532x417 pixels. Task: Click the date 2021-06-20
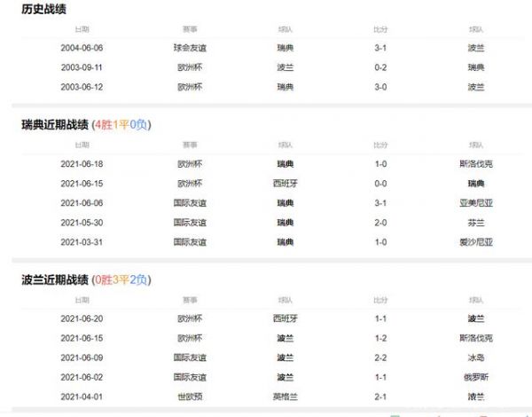coord(82,319)
